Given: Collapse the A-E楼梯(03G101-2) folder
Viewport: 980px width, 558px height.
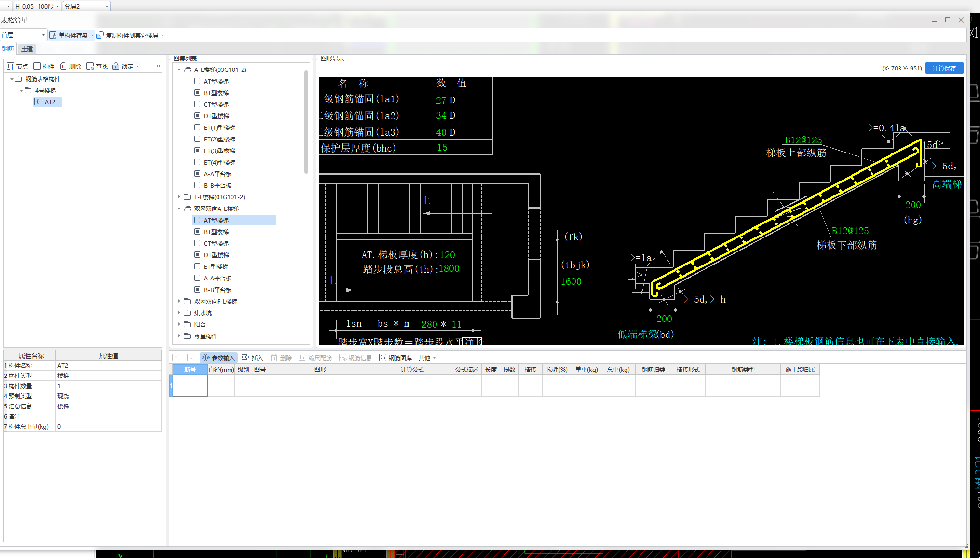Looking at the screenshot, I should [179, 70].
